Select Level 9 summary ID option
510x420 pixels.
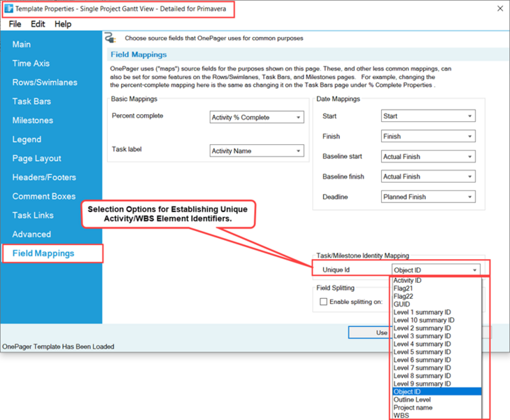click(x=436, y=384)
